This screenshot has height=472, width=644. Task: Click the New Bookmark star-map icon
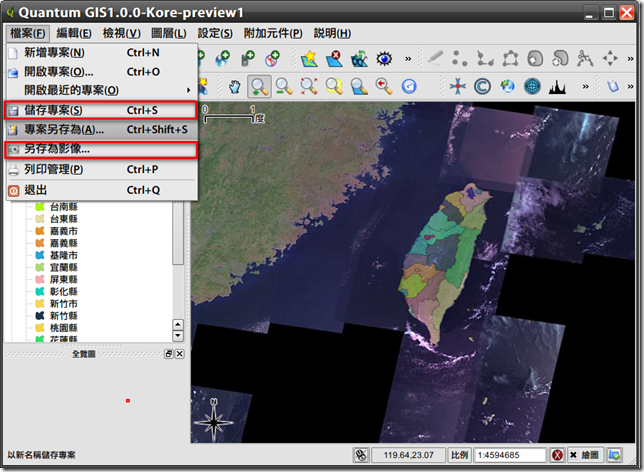click(x=309, y=59)
